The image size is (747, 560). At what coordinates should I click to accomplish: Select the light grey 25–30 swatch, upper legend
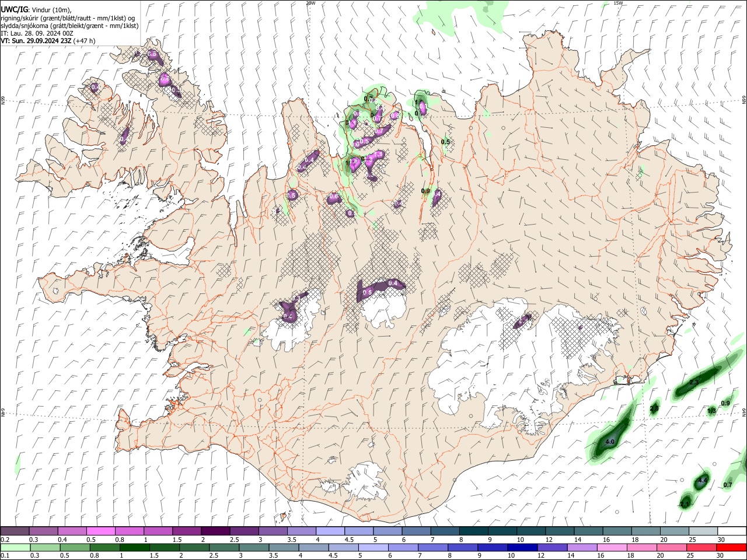tap(702, 531)
